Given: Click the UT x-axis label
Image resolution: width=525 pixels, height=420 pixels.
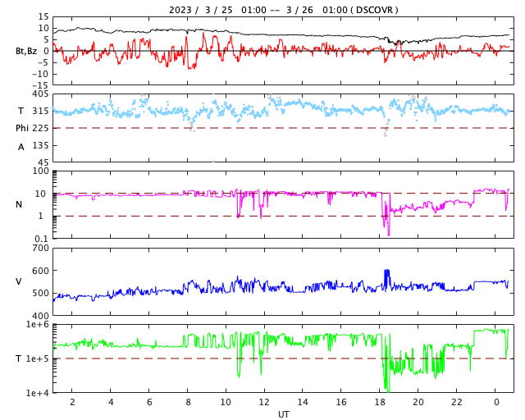Looking at the screenshot, I should (x=283, y=414).
